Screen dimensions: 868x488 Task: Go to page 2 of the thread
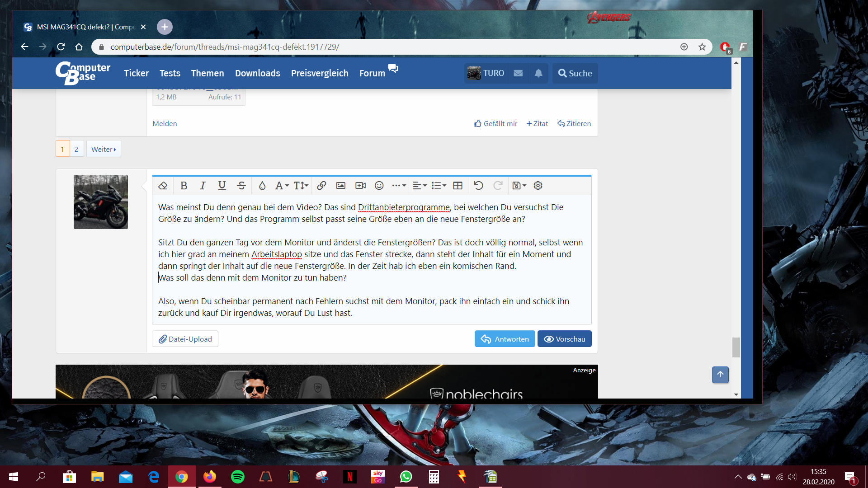(76, 149)
